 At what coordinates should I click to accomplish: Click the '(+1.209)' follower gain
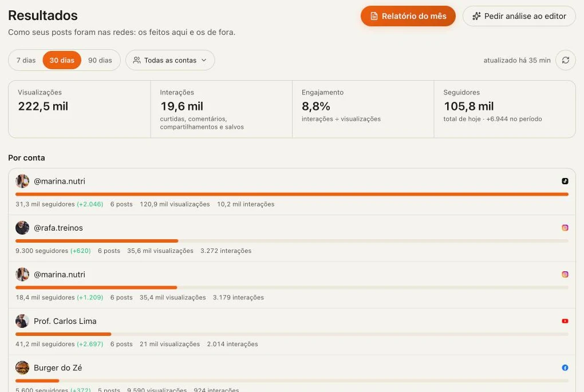[x=90, y=298]
